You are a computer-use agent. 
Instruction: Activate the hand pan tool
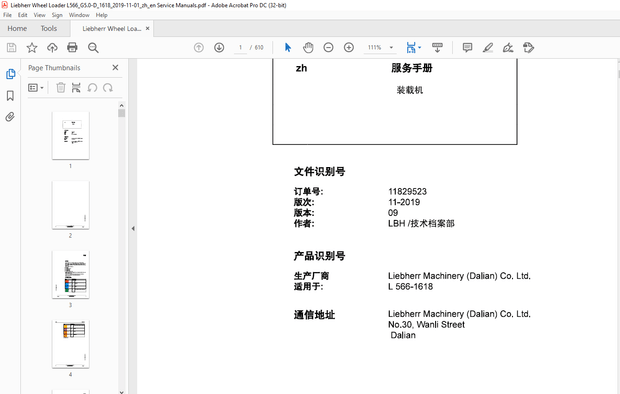point(308,47)
